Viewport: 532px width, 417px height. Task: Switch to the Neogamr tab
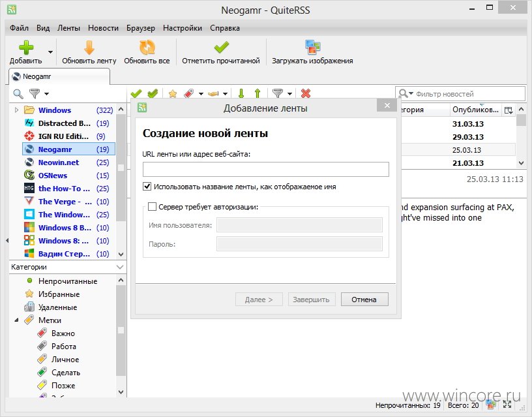point(59,76)
